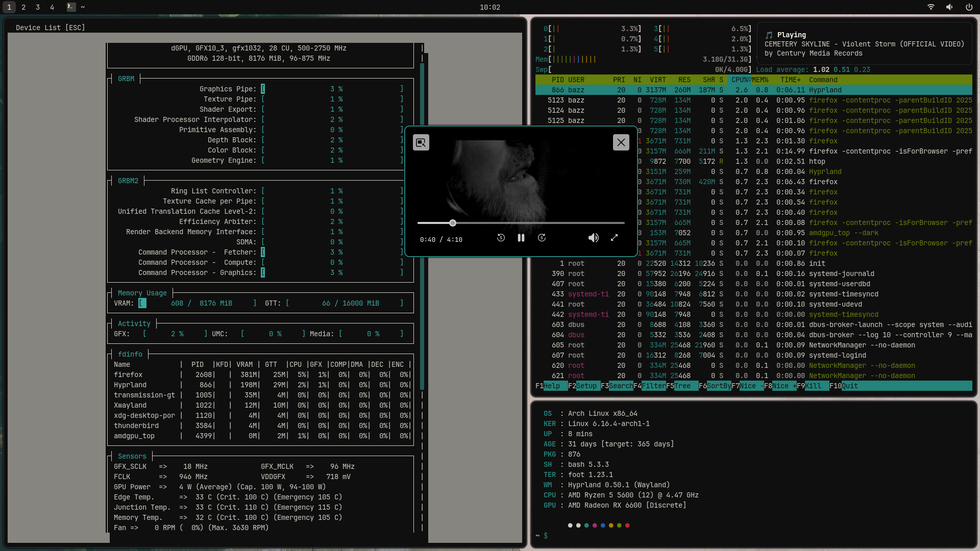
Task: Rewind video 5 seconds
Action: coord(501,238)
